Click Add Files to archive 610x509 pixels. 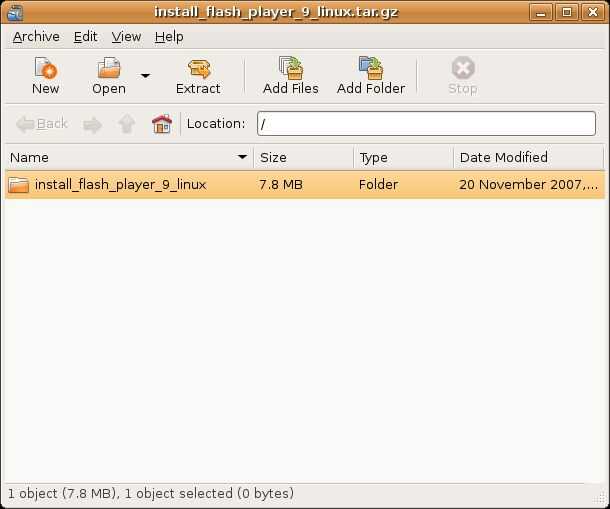291,76
